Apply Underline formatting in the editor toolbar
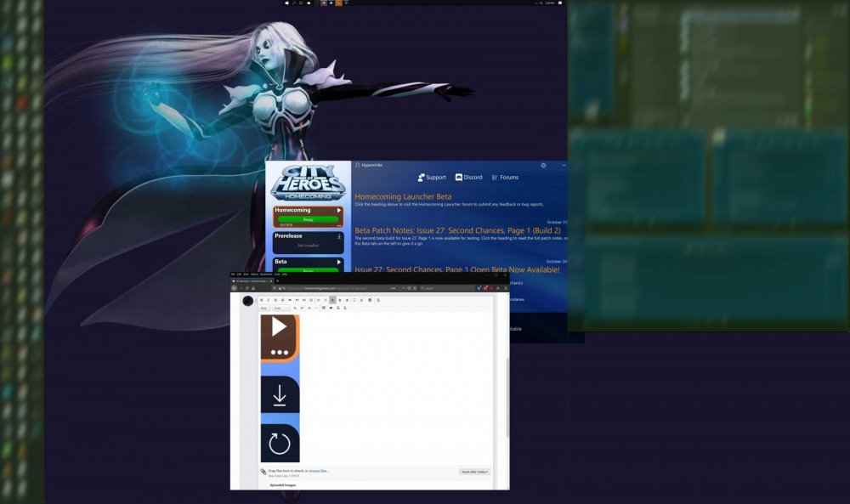Viewport: 850px width, 504px height. [275, 300]
